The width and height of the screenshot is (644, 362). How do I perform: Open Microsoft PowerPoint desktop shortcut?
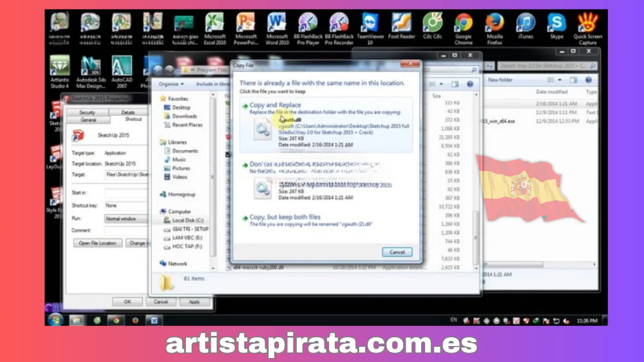click(x=246, y=29)
